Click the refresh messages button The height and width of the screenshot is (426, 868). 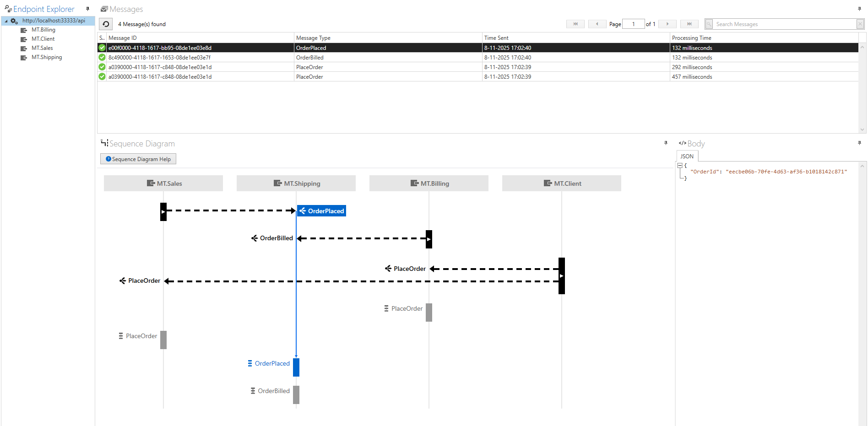tap(106, 24)
